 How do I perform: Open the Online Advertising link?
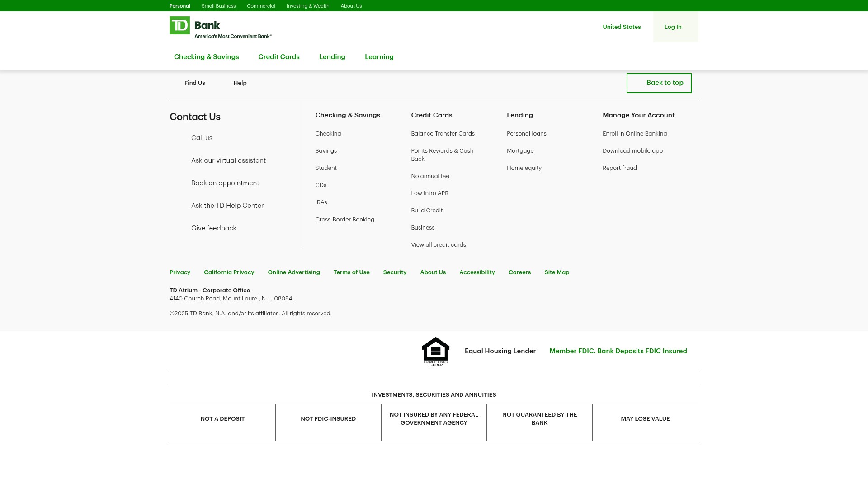(294, 272)
